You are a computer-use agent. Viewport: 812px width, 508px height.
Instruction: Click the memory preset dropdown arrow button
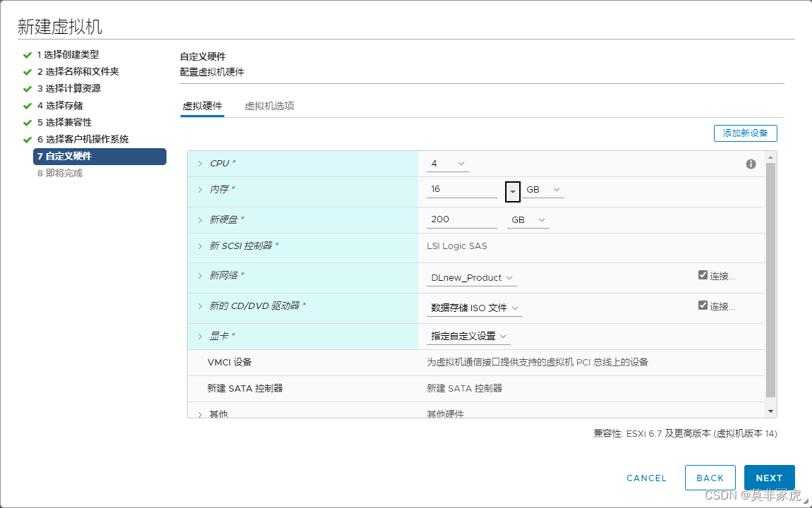click(x=513, y=191)
